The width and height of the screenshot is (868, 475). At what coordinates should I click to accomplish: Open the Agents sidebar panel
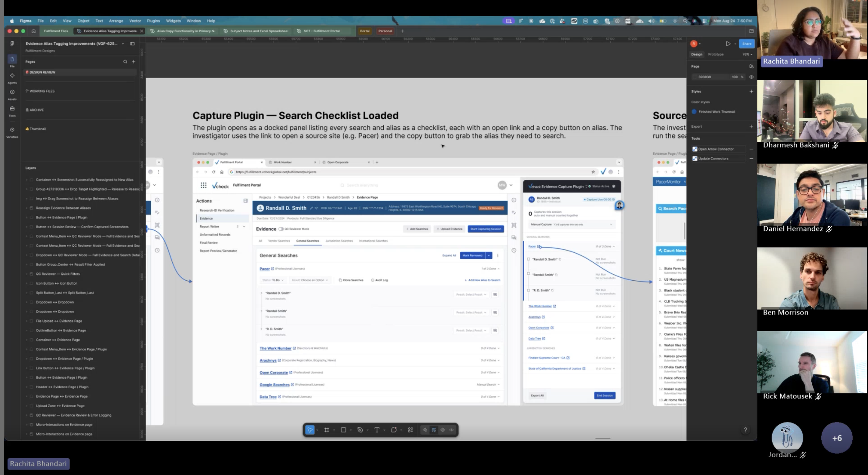tap(12, 78)
